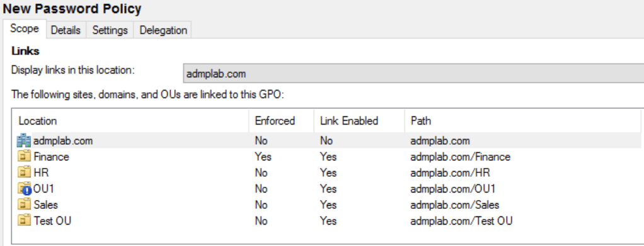Select the admplab.com/Test OU path entry
This screenshot has height=246, width=644.
(461, 221)
